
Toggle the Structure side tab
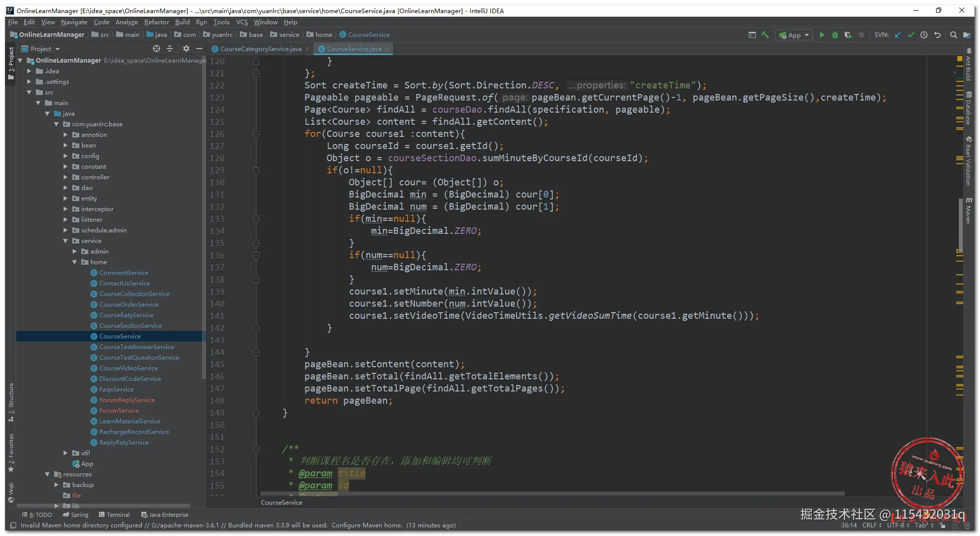coord(11,402)
